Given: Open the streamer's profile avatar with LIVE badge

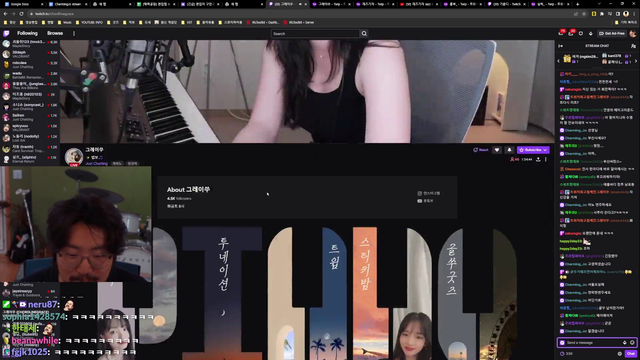Looking at the screenshot, I should point(74,157).
